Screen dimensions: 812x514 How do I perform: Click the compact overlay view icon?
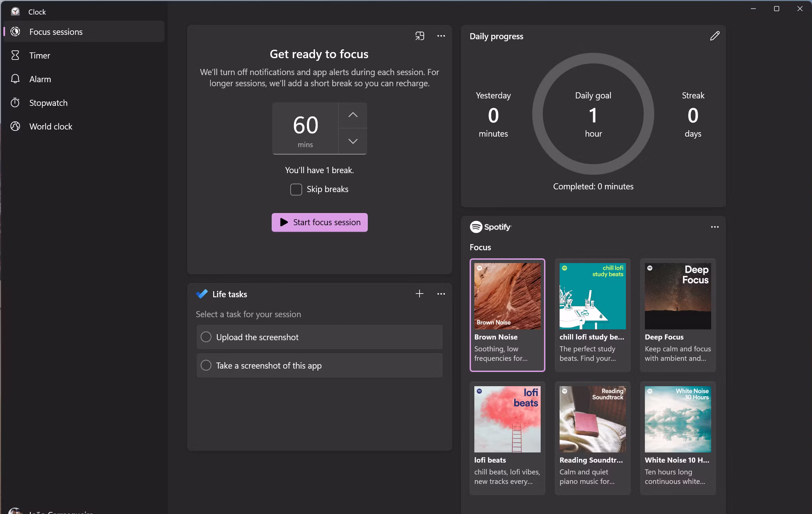coord(420,36)
